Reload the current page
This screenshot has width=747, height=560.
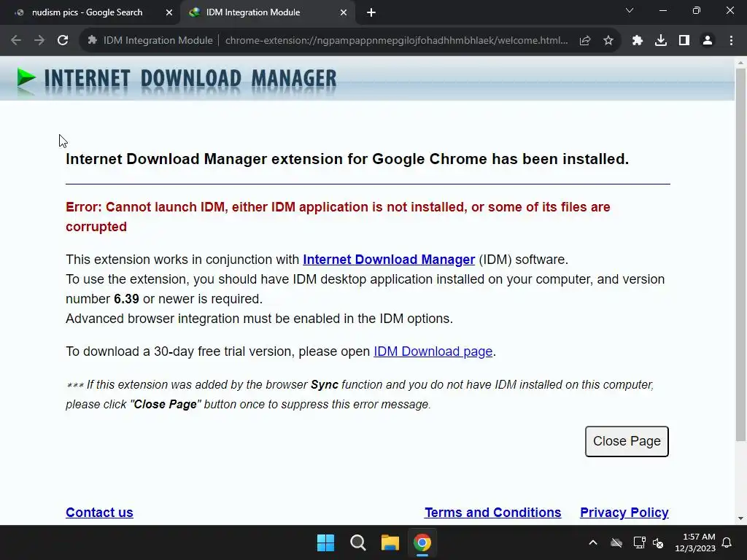pyautogui.click(x=63, y=41)
